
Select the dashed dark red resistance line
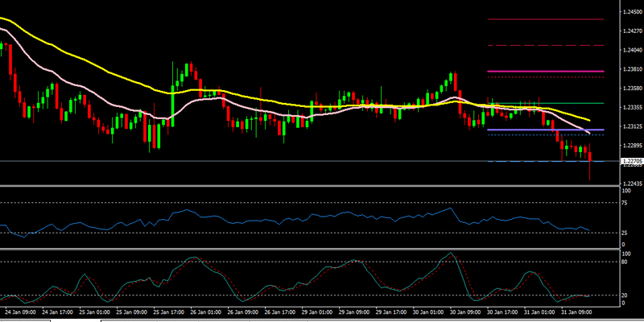tap(546, 45)
